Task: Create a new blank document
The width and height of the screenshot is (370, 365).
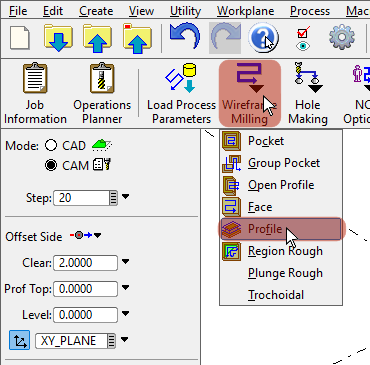Action: [20, 38]
